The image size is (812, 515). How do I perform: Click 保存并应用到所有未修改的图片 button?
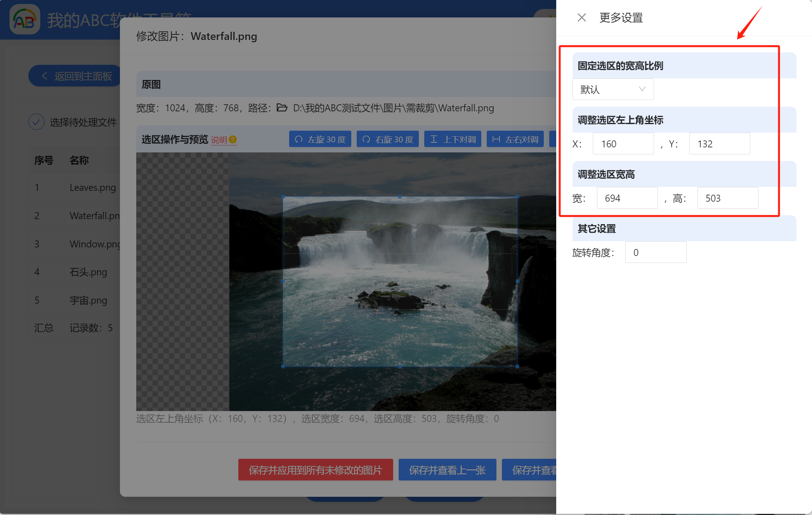[x=316, y=470]
